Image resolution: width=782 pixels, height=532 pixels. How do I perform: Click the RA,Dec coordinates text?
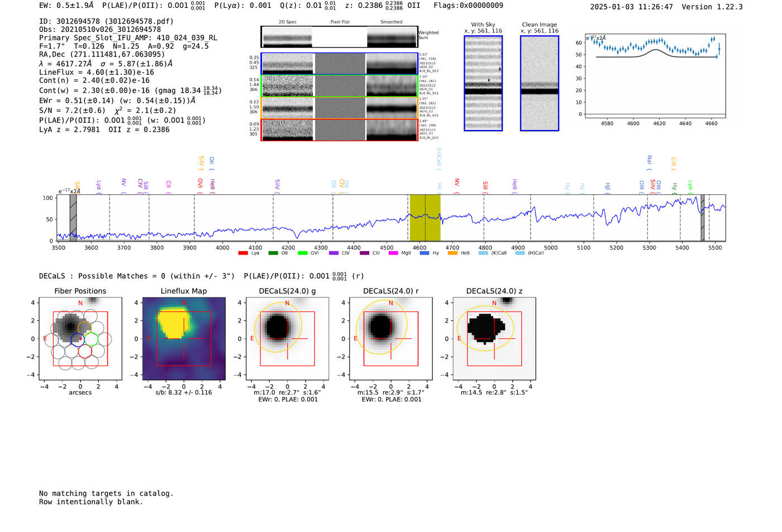102,55
